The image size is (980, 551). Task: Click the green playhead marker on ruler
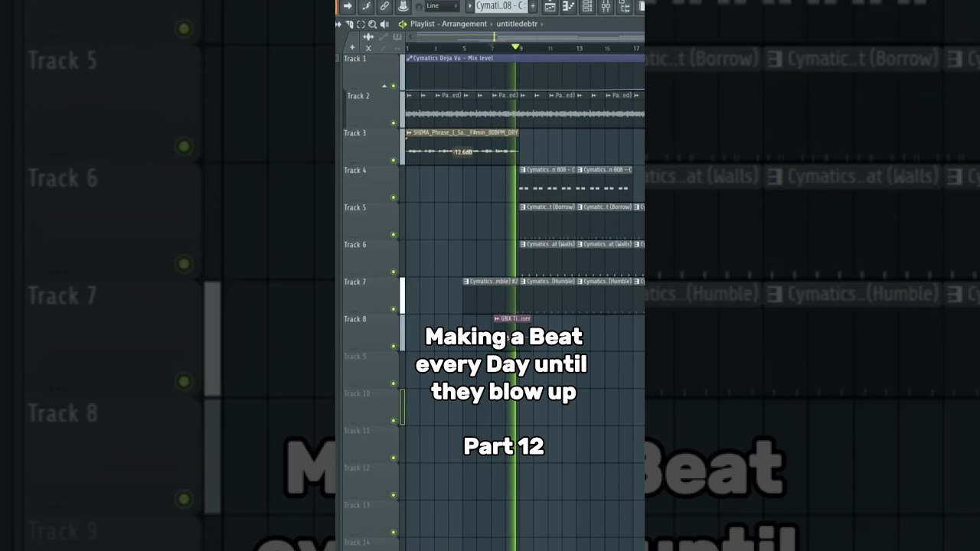pyautogui.click(x=515, y=47)
